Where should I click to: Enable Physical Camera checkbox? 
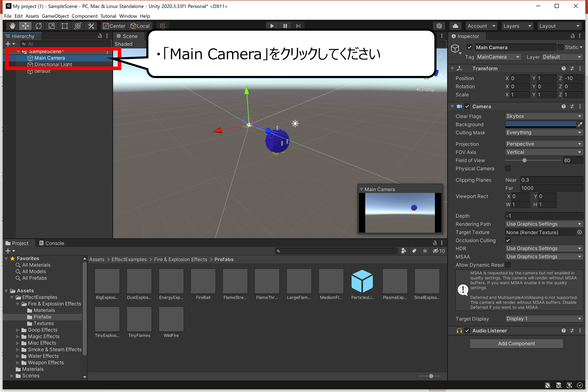pos(508,168)
